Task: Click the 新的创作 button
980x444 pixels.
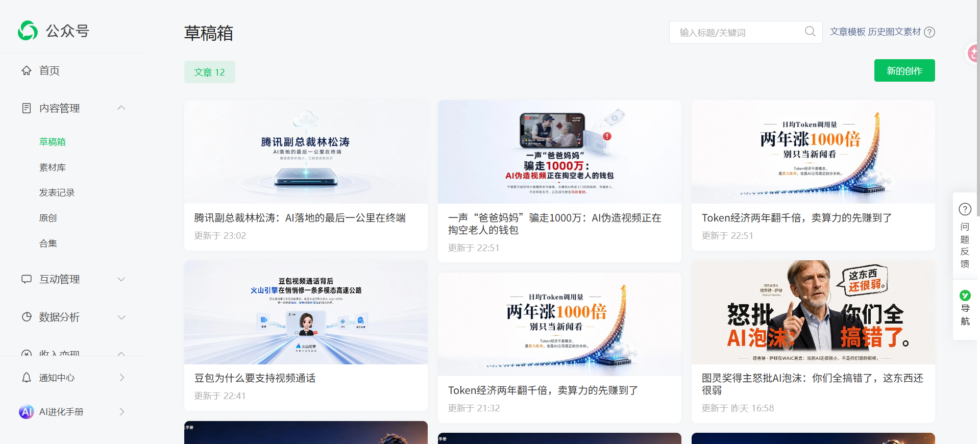Action: [x=904, y=70]
